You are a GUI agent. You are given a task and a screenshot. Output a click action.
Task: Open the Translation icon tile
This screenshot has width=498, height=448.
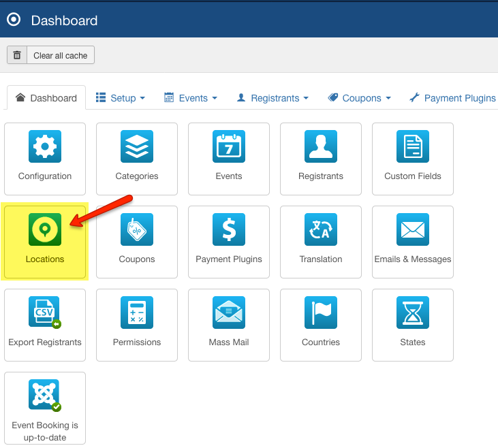click(321, 230)
